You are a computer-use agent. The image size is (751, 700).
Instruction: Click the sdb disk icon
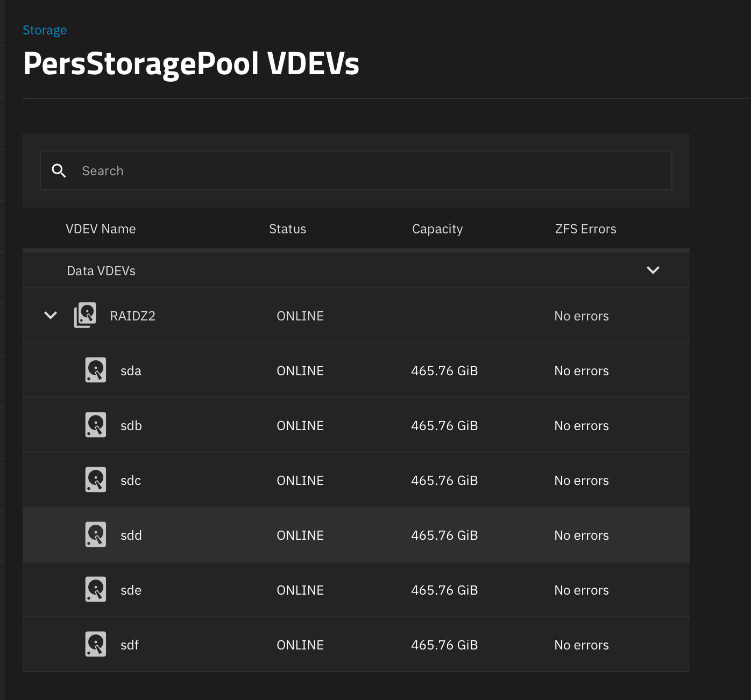tap(96, 425)
